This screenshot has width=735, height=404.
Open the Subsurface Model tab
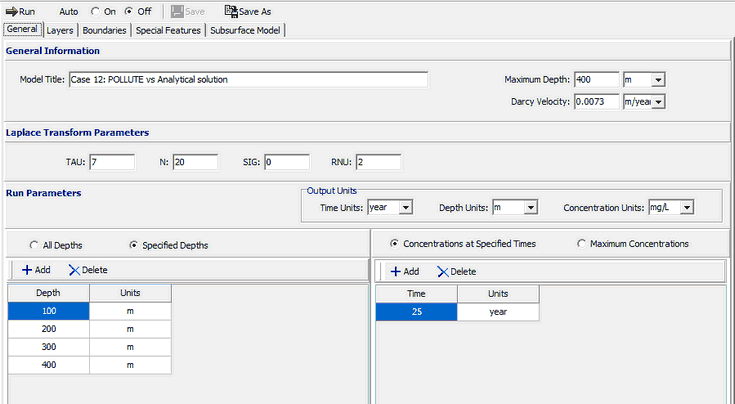pyautogui.click(x=247, y=30)
